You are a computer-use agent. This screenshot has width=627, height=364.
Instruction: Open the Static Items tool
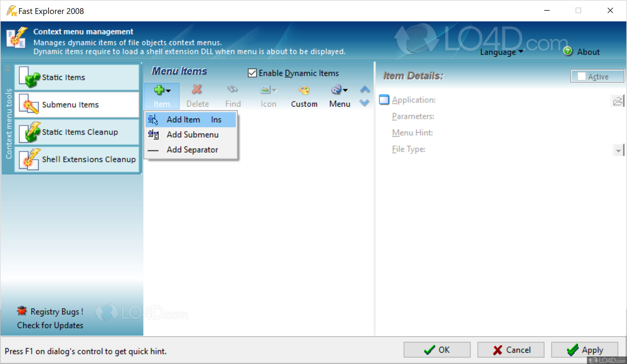(x=77, y=77)
